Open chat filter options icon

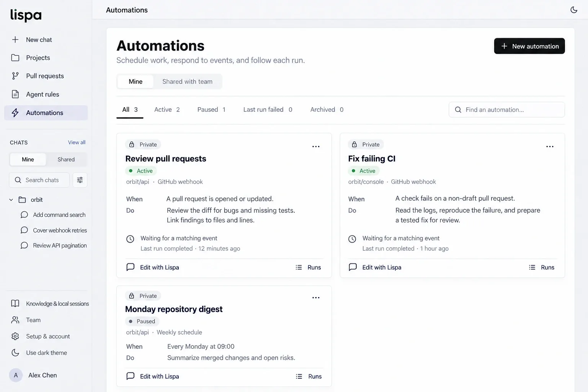(80, 180)
